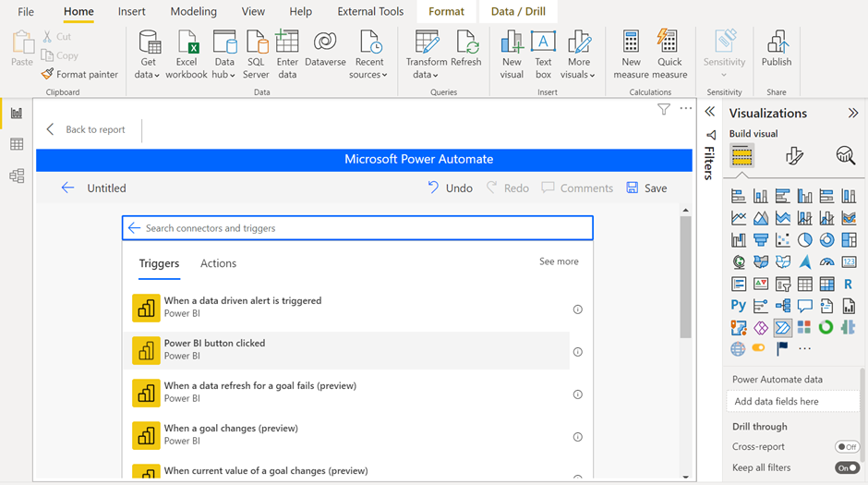
Task: Publish the report
Action: coord(776,49)
